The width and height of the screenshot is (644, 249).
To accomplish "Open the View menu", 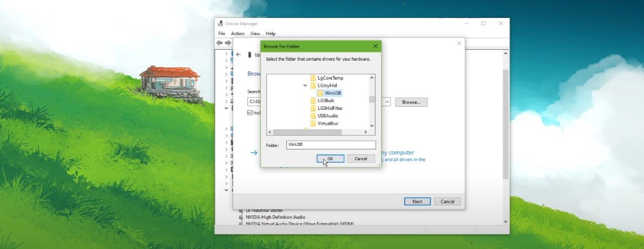I will [x=255, y=33].
